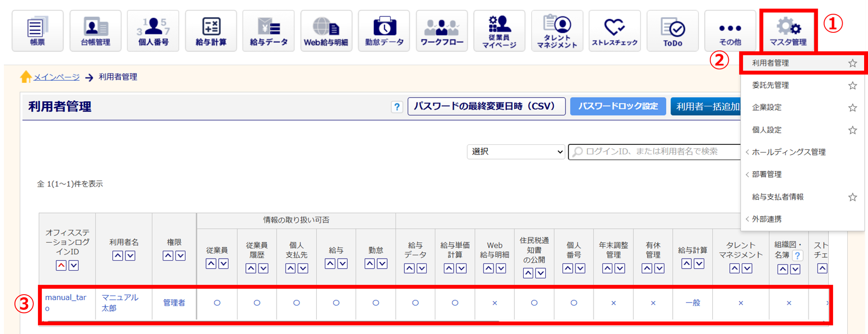Sort 給与 column descending
Screen dimensions: 868x334
343,264
